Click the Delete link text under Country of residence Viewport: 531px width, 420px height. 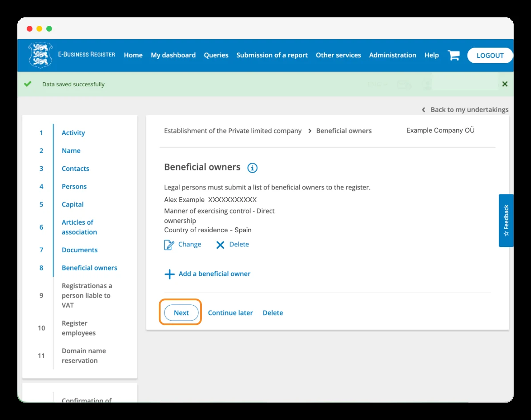click(239, 244)
